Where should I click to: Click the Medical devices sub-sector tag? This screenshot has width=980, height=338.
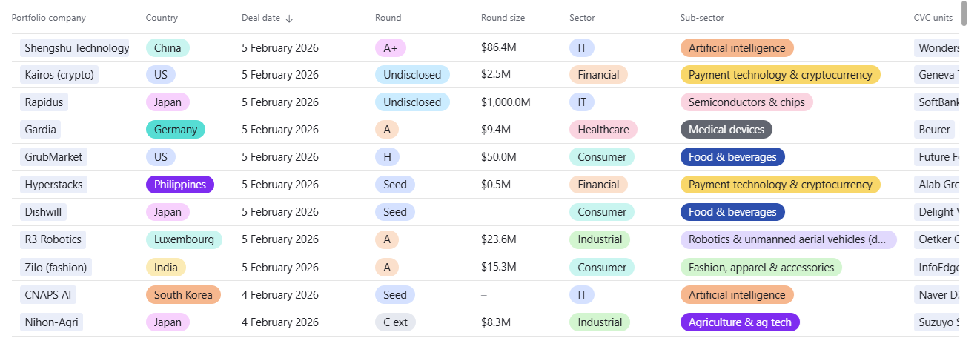click(726, 130)
